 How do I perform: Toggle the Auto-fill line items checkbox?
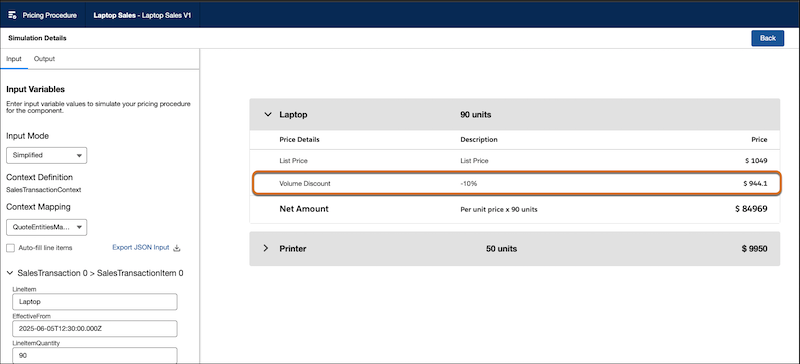10,248
